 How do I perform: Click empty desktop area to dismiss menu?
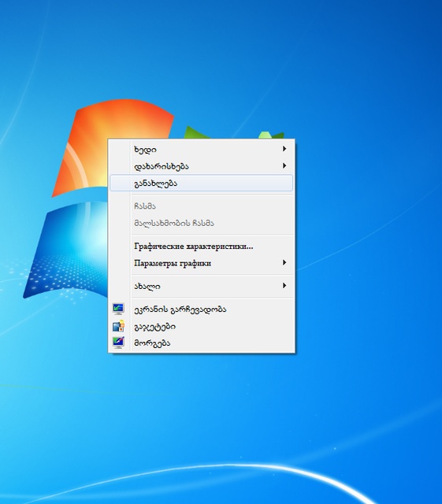pyautogui.click(x=354, y=402)
